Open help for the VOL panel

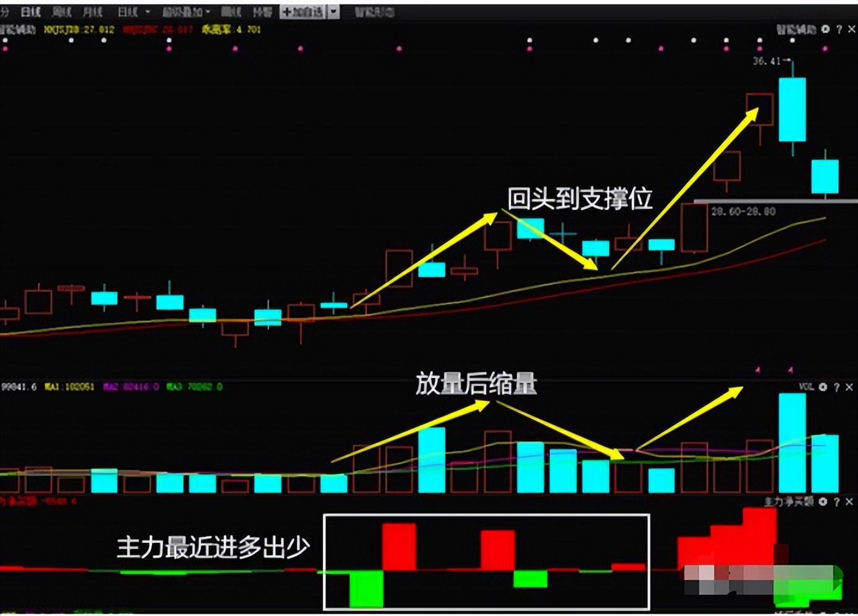(836, 387)
